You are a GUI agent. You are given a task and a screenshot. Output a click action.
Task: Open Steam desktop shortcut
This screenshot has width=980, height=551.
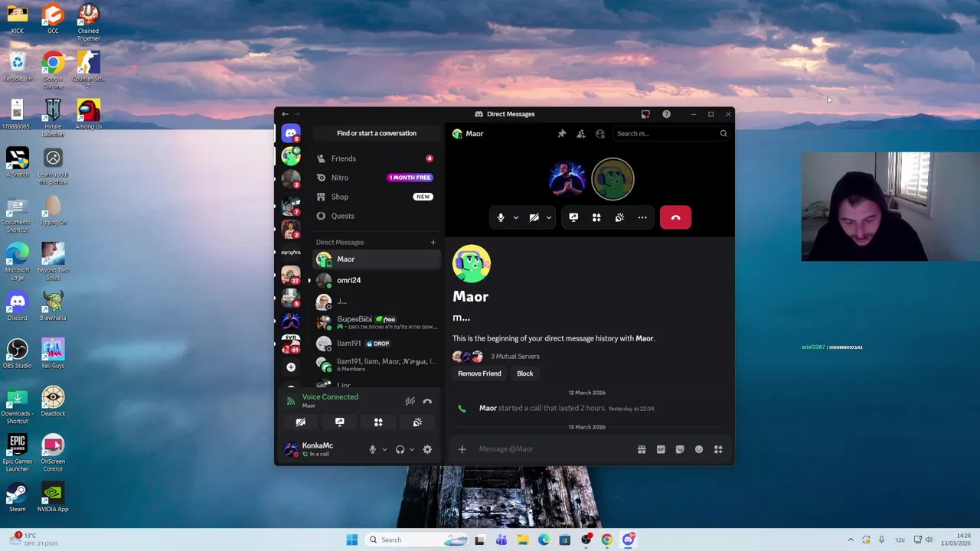coord(17,497)
